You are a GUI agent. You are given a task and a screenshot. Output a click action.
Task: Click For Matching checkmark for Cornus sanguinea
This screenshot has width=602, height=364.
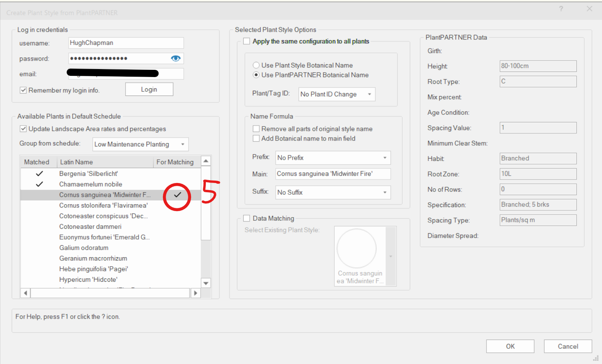(x=177, y=195)
